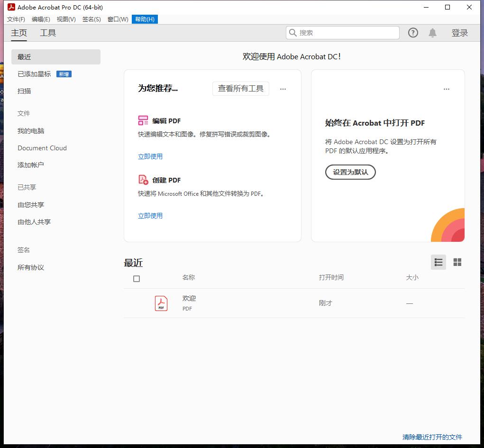Click the 登录 link
This screenshot has height=448, width=484.
pos(459,32)
